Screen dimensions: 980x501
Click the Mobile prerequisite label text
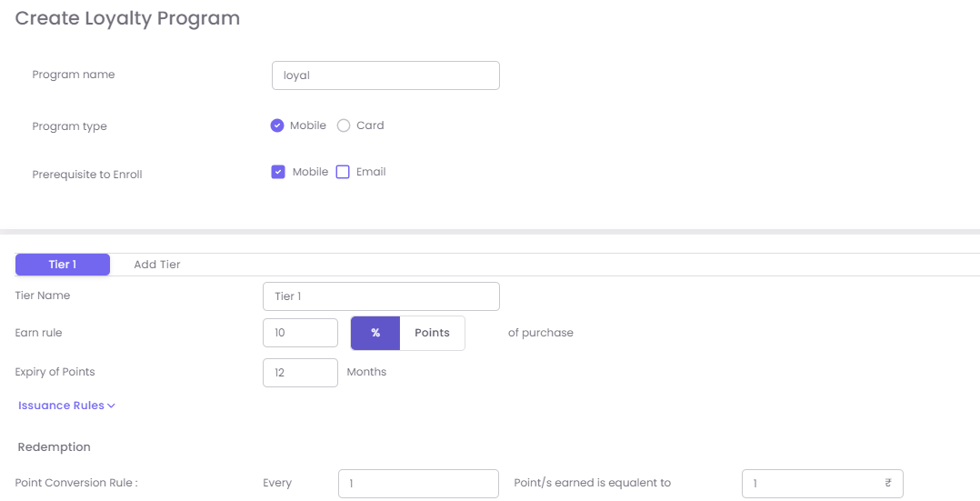click(x=310, y=172)
